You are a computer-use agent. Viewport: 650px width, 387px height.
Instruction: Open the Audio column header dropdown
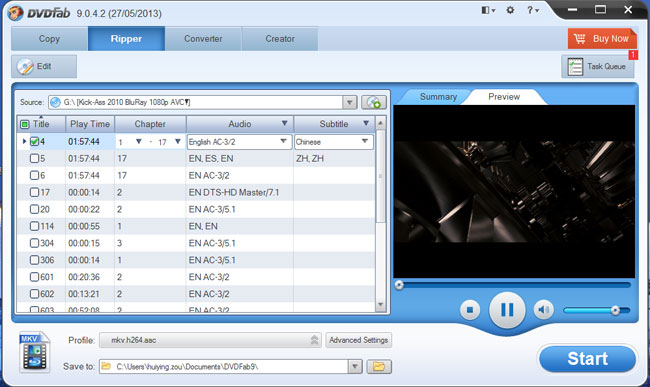click(284, 123)
